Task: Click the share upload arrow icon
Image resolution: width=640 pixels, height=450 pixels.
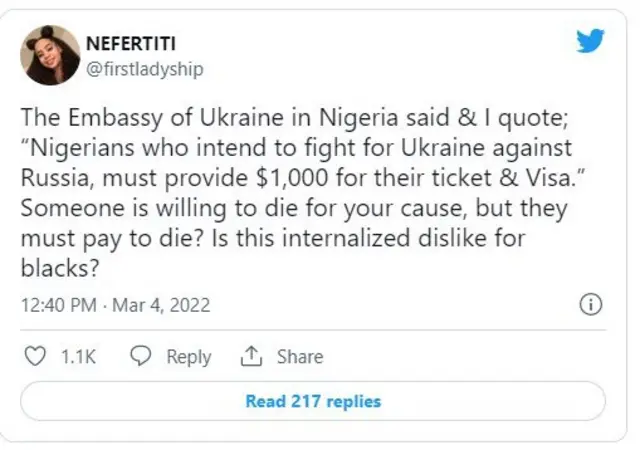Action: (x=250, y=356)
